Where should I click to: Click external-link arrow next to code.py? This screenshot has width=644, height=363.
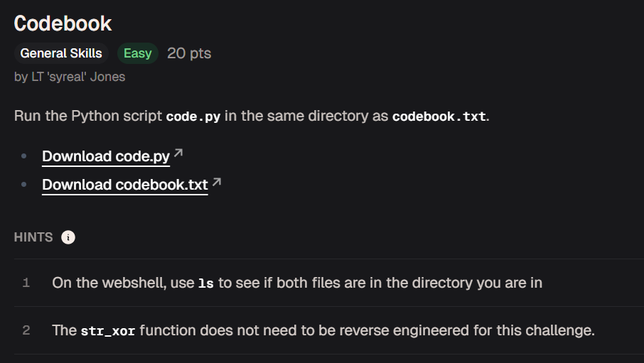point(178,153)
